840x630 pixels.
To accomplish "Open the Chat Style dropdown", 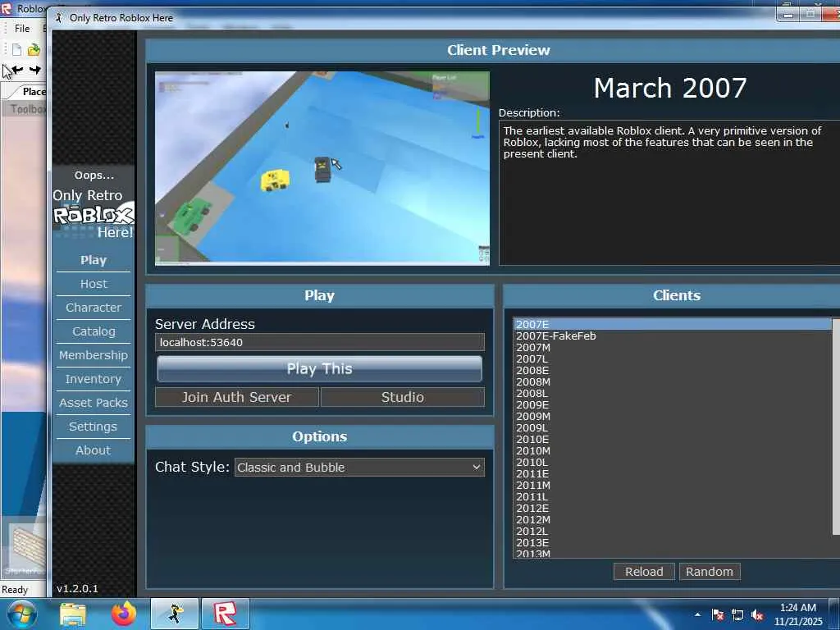I will (359, 467).
